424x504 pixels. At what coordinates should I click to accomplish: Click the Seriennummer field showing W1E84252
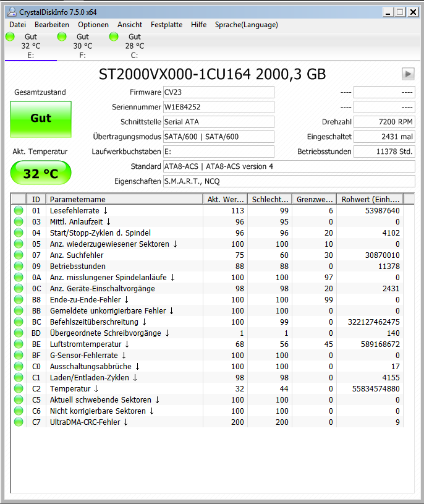pos(219,107)
